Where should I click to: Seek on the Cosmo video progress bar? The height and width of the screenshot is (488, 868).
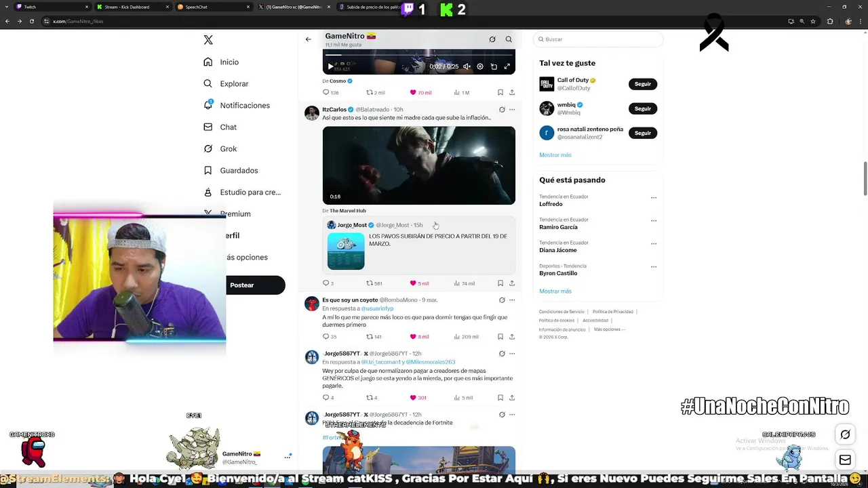pyautogui.click(x=418, y=55)
